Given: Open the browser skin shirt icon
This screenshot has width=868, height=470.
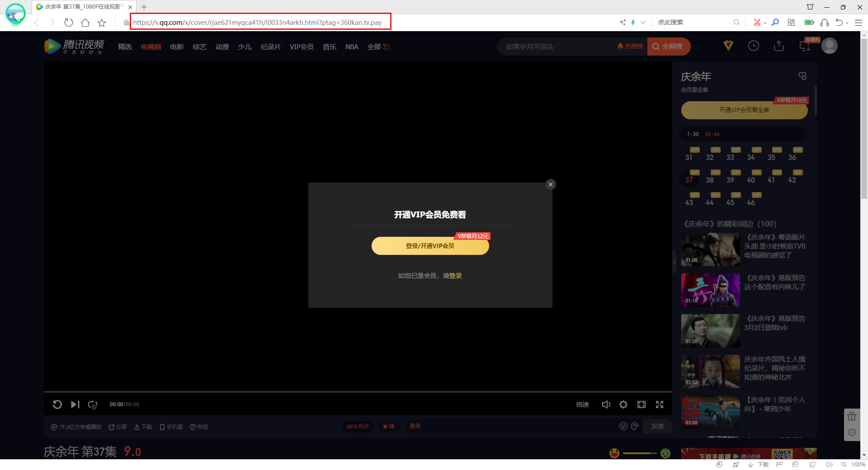Looking at the screenshot, I should tap(810, 7).
